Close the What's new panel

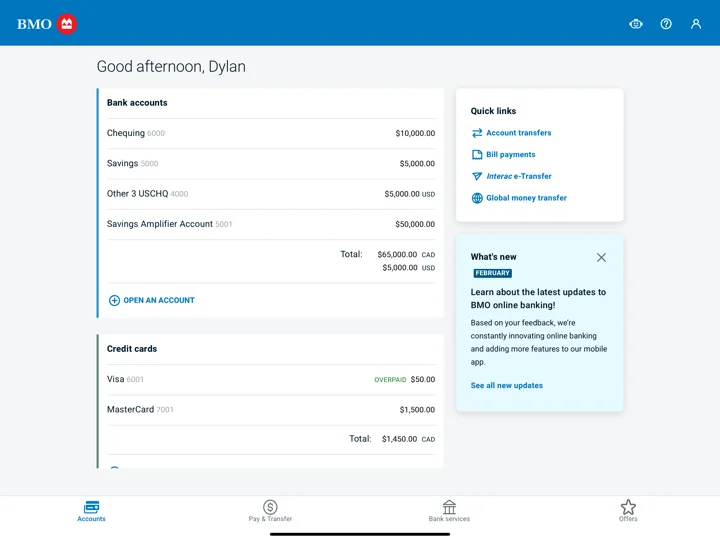pyautogui.click(x=601, y=257)
